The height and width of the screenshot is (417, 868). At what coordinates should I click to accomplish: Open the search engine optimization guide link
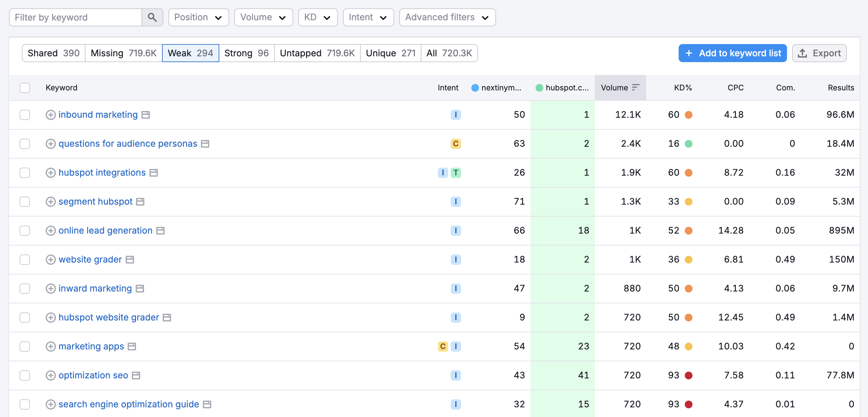pyautogui.click(x=129, y=404)
